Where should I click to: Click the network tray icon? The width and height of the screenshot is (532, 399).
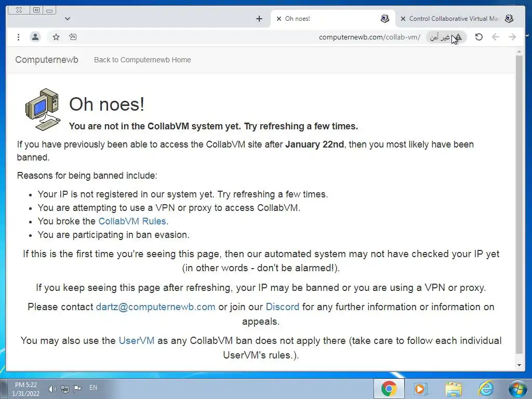point(65,389)
